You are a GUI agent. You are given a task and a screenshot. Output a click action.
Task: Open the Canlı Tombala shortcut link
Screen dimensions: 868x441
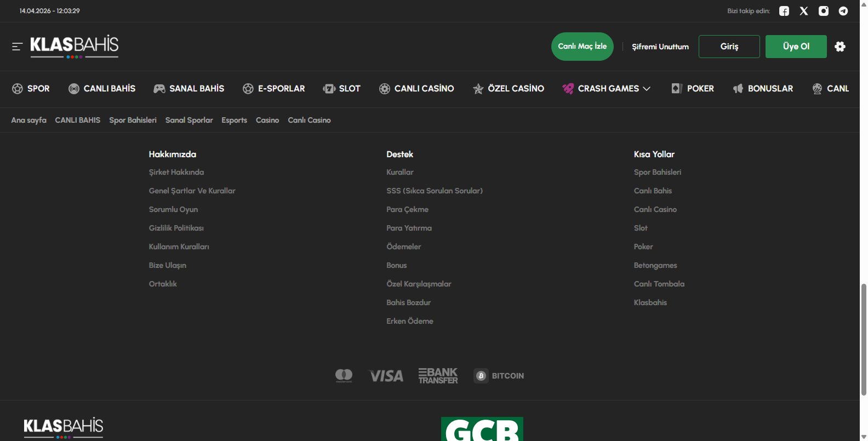[659, 284]
